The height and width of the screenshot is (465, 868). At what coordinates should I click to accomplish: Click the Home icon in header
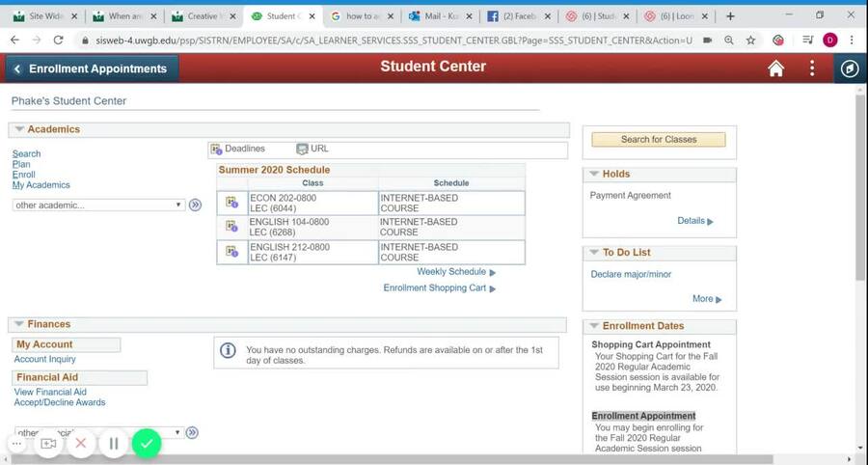775,68
